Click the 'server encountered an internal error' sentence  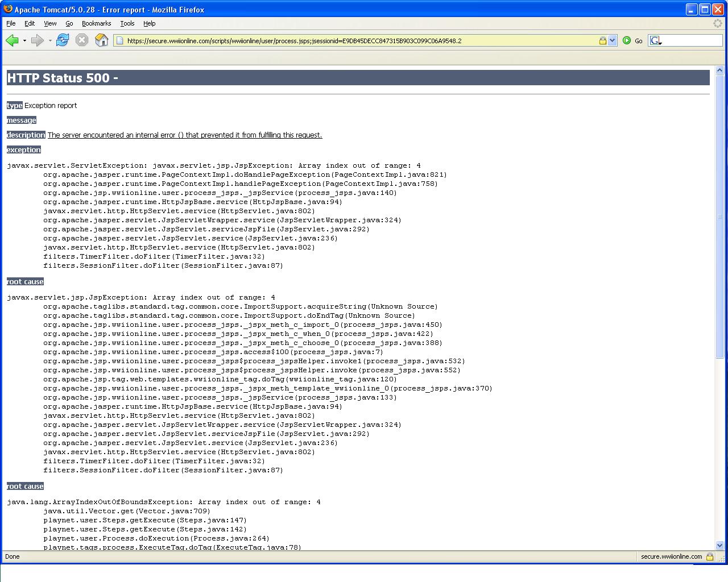click(x=185, y=135)
